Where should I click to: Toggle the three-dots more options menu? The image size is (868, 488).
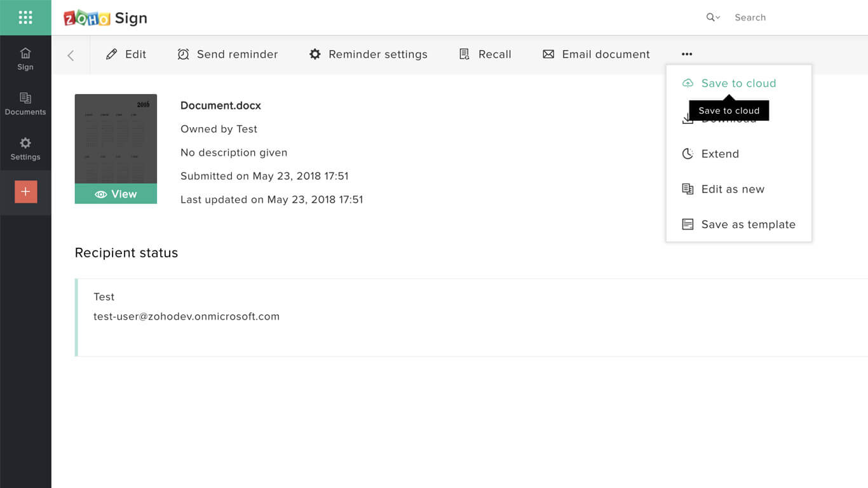click(687, 55)
